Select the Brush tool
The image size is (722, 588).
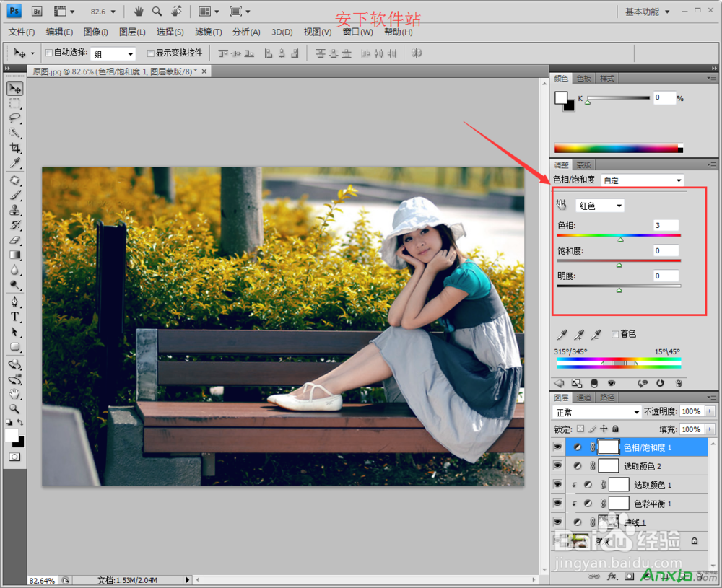click(x=14, y=195)
